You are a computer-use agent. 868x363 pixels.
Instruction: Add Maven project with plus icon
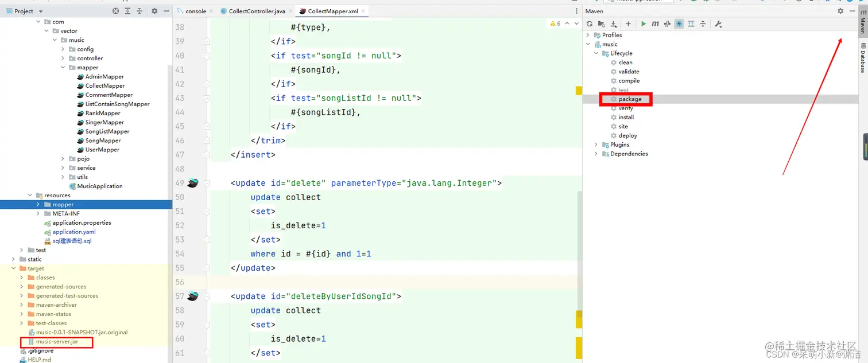point(628,24)
